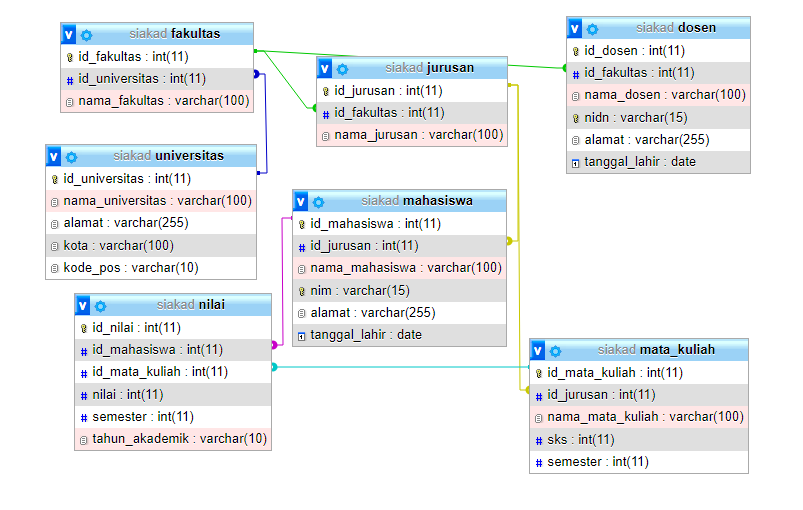
Task: Click 'alamat : varchar(255)' in universitas table
Action: (151, 223)
